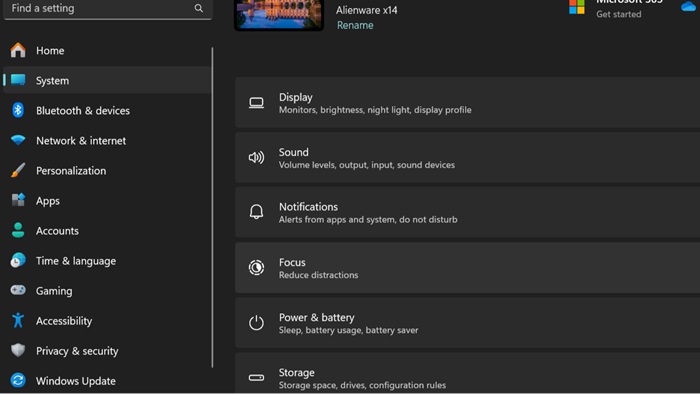The image size is (700, 394).
Task: Go to Time & language settings
Action: [x=107, y=261]
